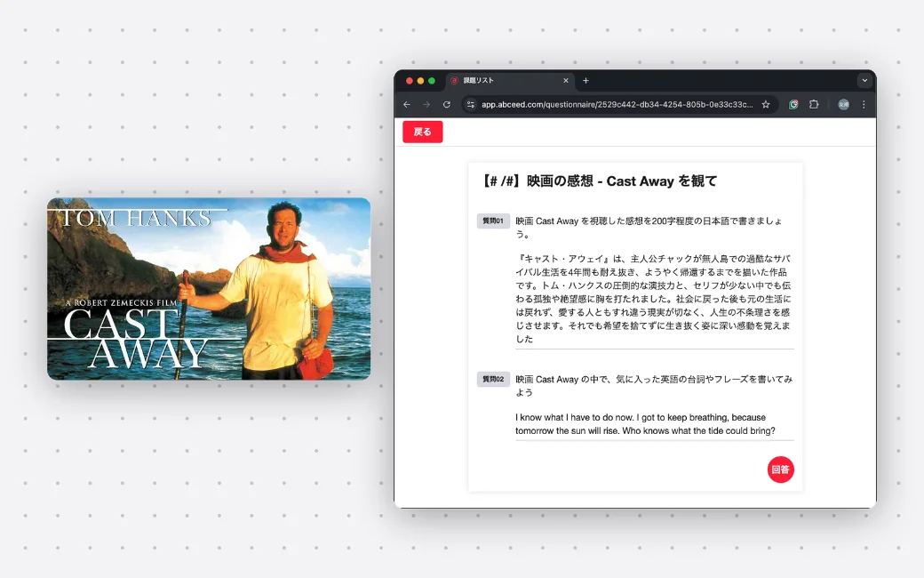Click the English quote answer field
Image resolution: width=924 pixels, height=578 pixels.
654,424
